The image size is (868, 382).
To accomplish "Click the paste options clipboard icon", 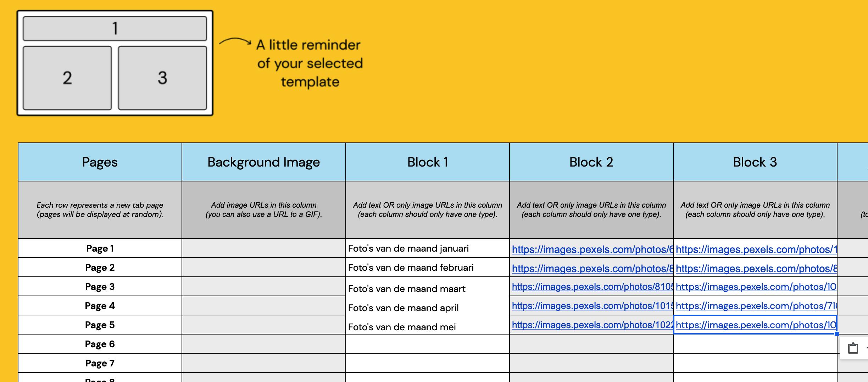I will pos(853,349).
